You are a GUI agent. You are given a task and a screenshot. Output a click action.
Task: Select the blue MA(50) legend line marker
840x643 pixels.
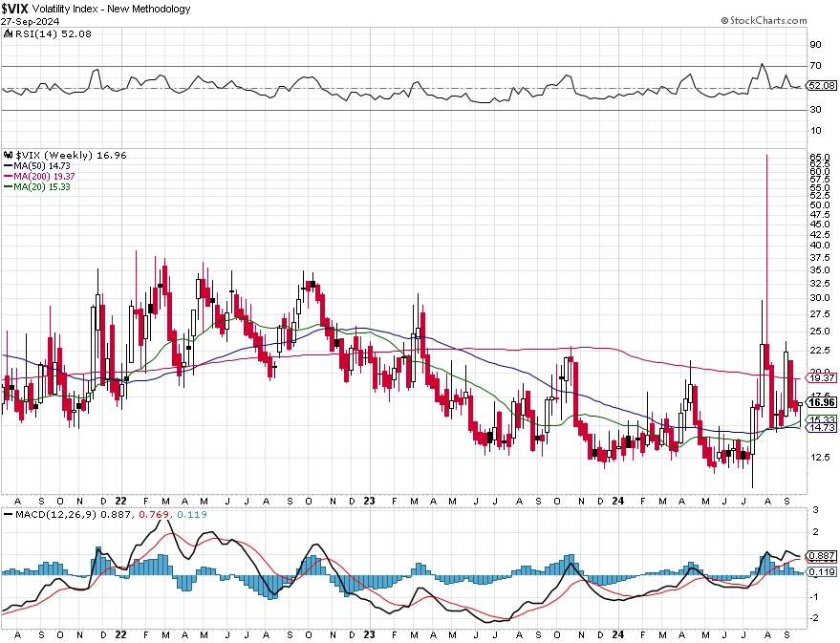coord(8,166)
